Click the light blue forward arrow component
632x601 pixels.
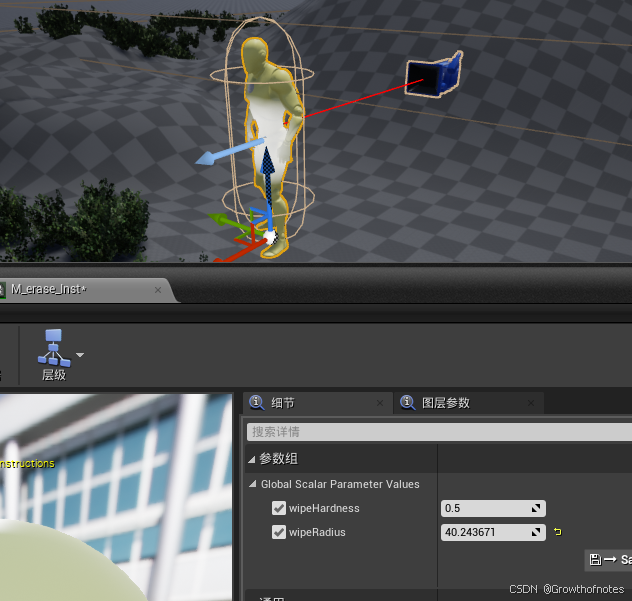228,152
